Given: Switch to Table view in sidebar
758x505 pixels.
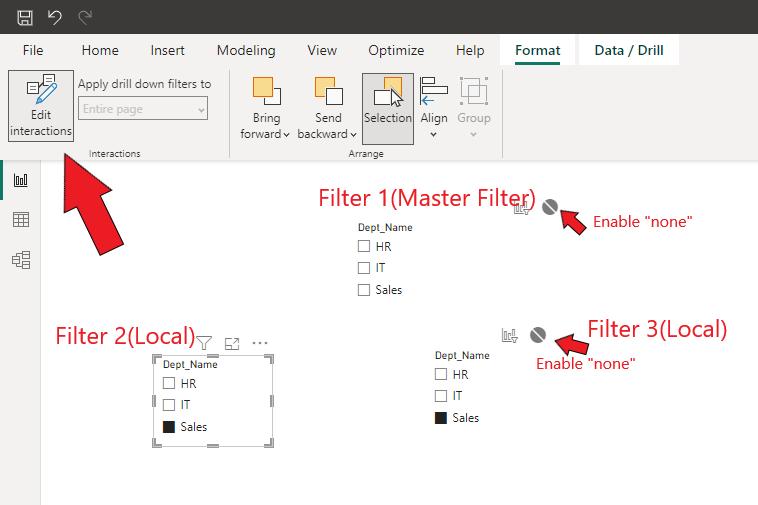Looking at the screenshot, I should (21, 220).
